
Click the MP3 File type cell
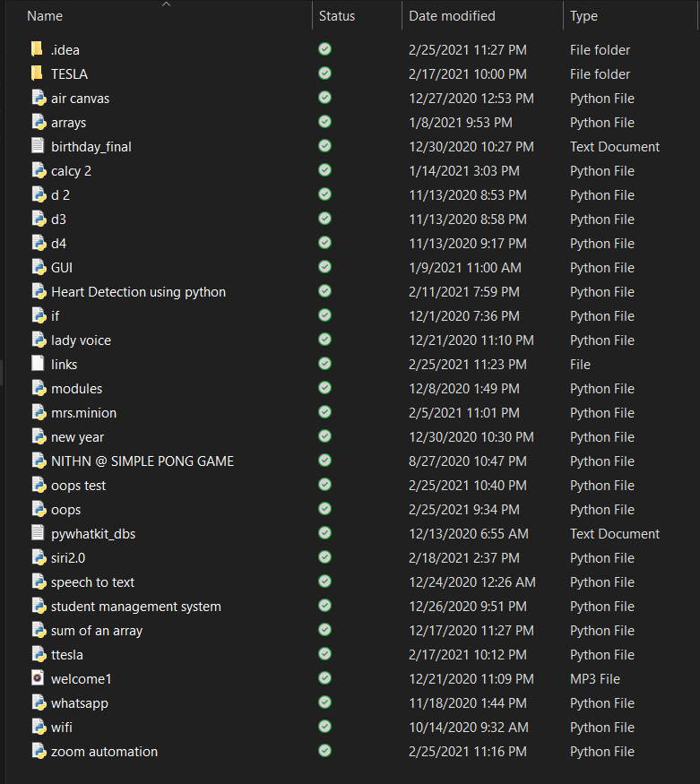coord(595,679)
